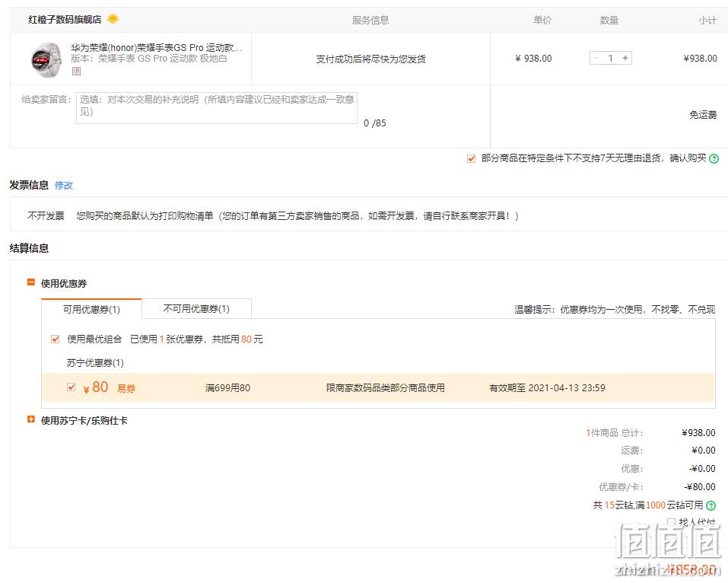Click the 服务信息 column header
The height and width of the screenshot is (583, 728).
click(370, 20)
